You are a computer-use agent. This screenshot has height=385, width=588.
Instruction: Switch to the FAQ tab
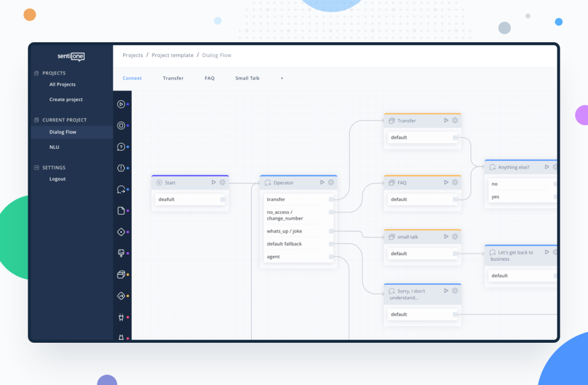click(x=209, y=78)
